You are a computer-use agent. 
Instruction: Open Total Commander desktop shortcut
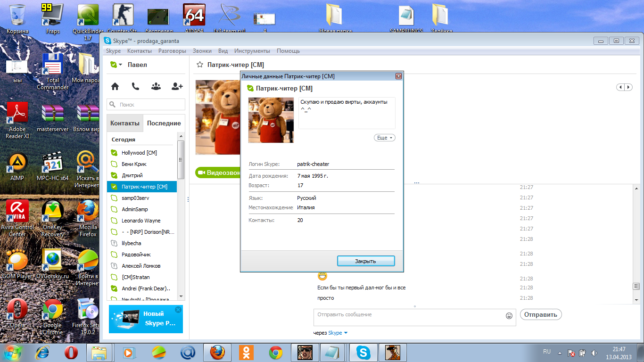click(53, 71)
